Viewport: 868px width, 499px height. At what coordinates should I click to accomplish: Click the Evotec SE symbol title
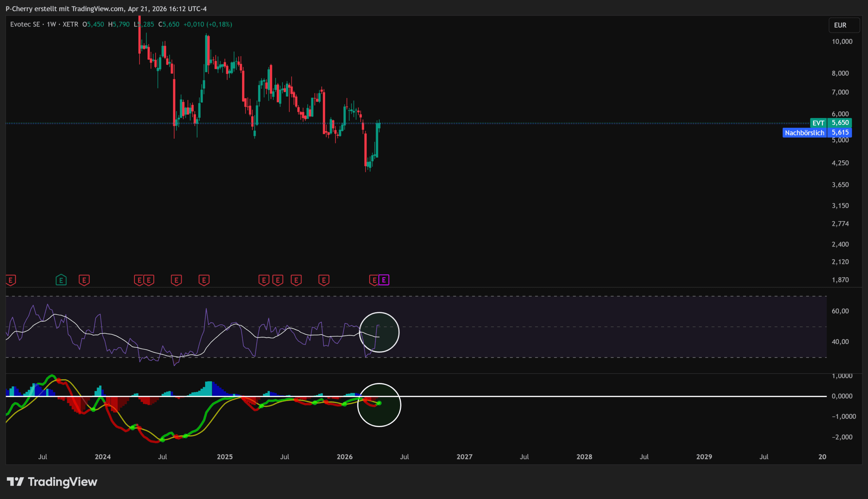[x=25, y=24]
